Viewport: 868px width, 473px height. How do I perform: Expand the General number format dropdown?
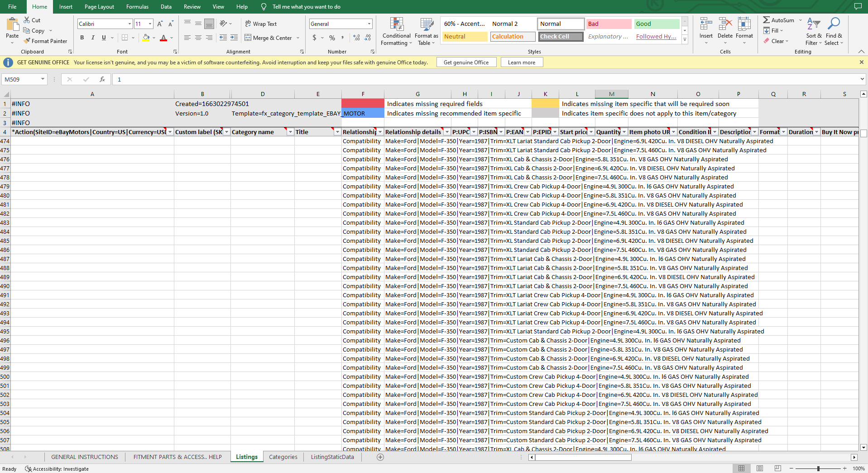click(369, 24)
